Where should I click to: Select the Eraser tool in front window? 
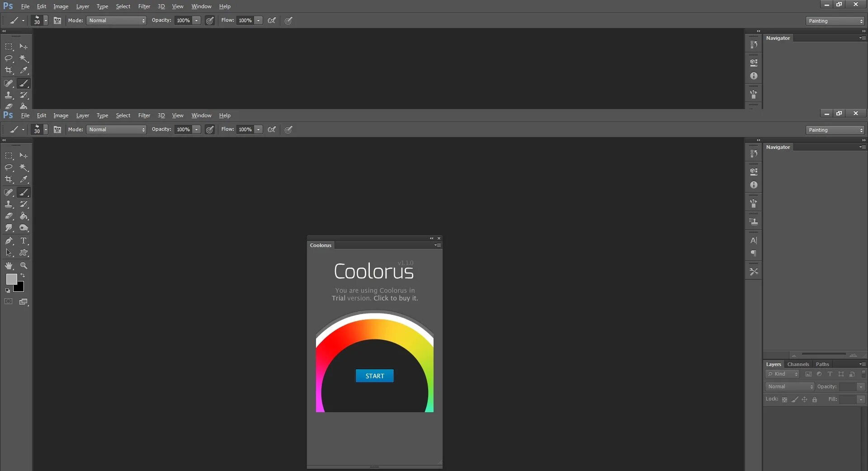click(x=9, y=216)
